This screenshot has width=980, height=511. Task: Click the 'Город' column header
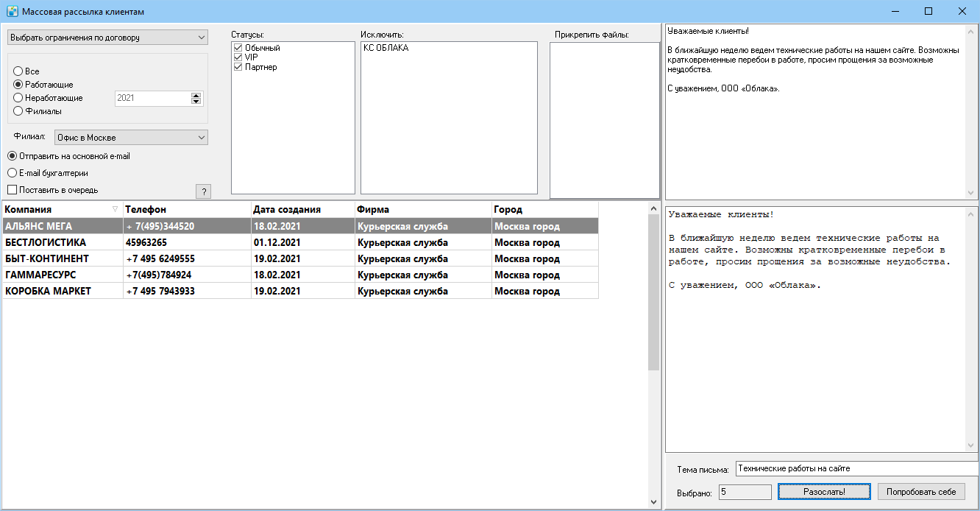tap(545, 209)
